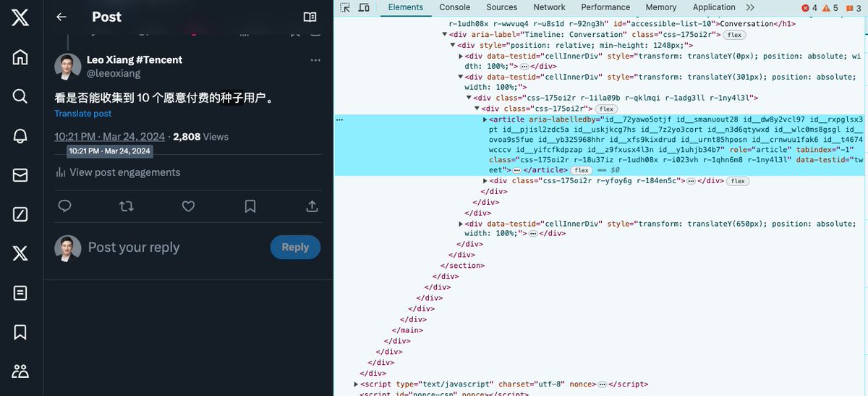The width and height of the screenshot is (868, 396).
Task: Click the @leeoxiang handle
Action: 114,73
